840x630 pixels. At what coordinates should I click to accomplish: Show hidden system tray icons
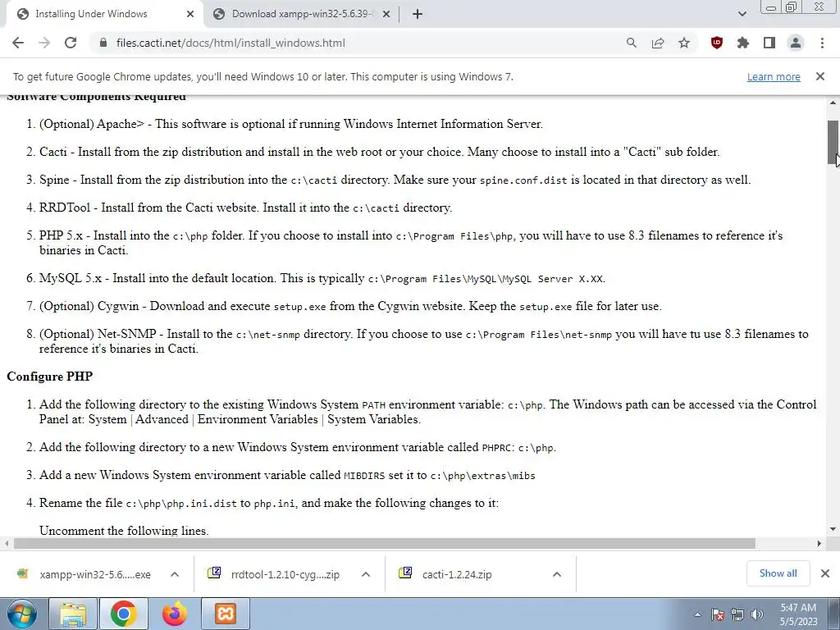(697, 614)
